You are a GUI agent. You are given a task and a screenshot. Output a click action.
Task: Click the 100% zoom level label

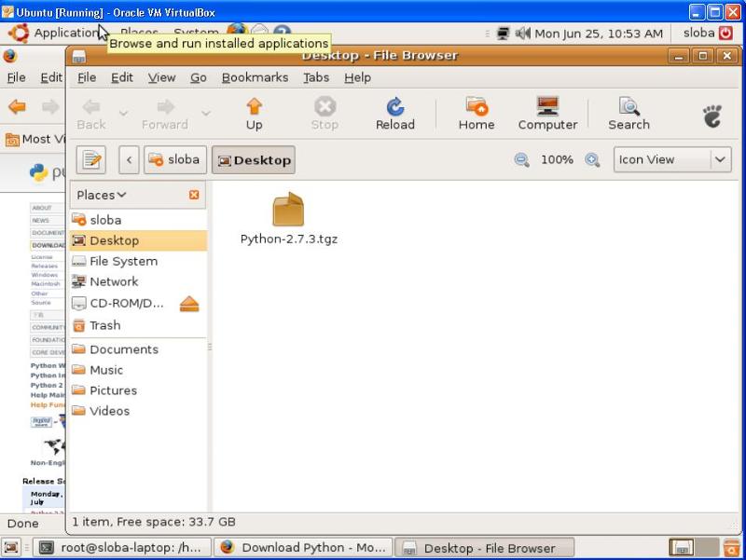click(557, 159)
